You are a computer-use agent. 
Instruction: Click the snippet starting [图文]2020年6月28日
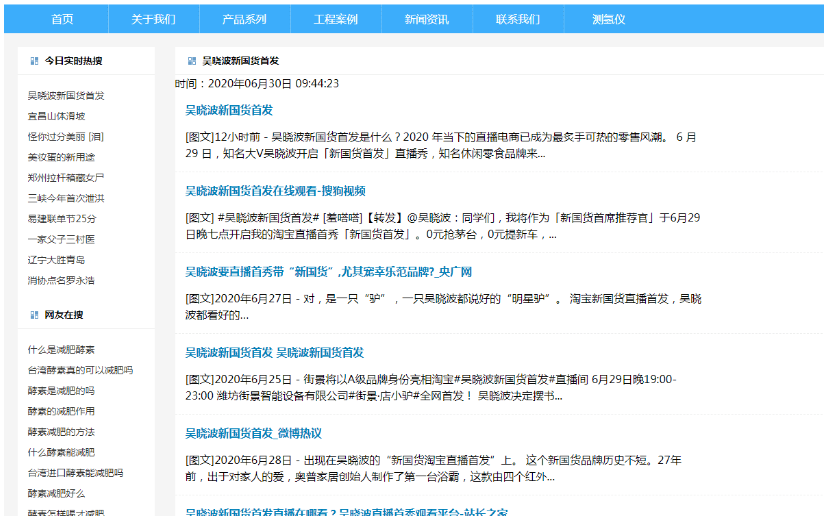434,468
